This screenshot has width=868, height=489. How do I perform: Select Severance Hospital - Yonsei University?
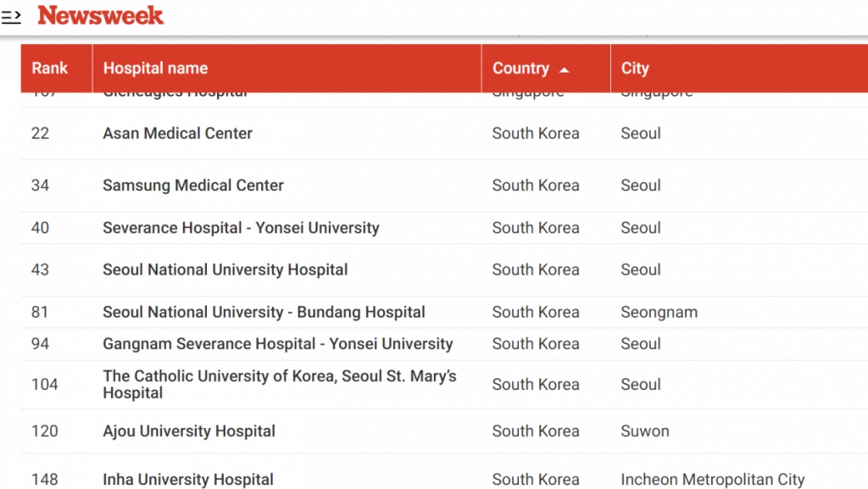[x=242, y=227]
